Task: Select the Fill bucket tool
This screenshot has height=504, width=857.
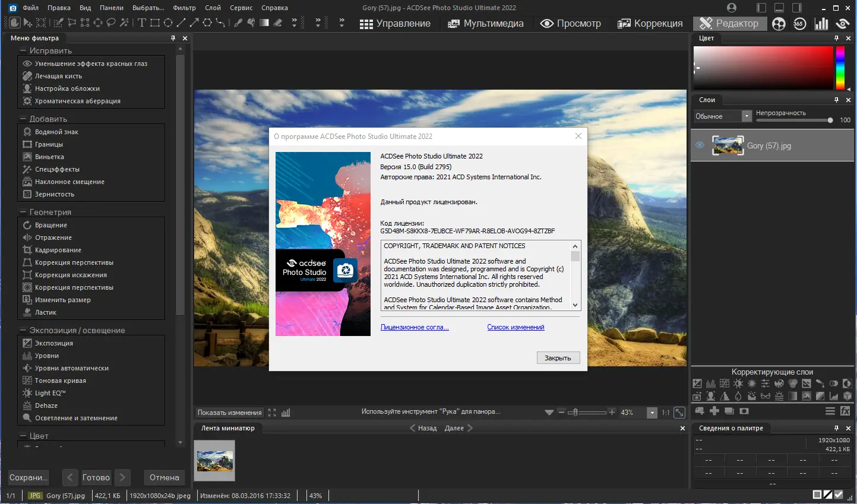Action: (x=251, y=23)
